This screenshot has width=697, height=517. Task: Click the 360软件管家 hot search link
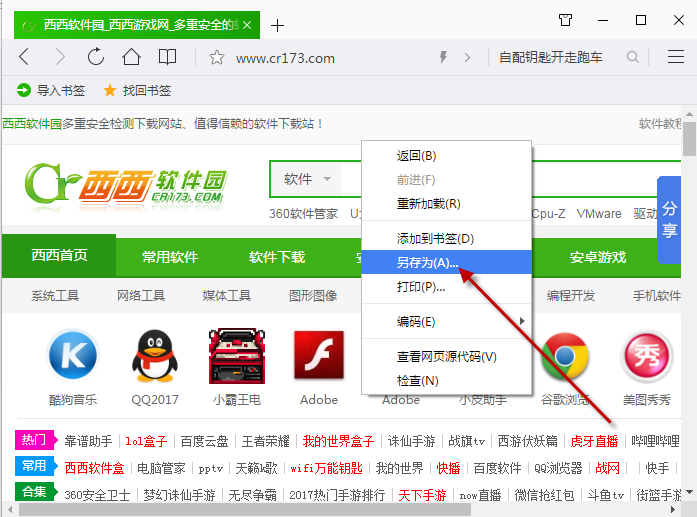click(x=303, y=214)
